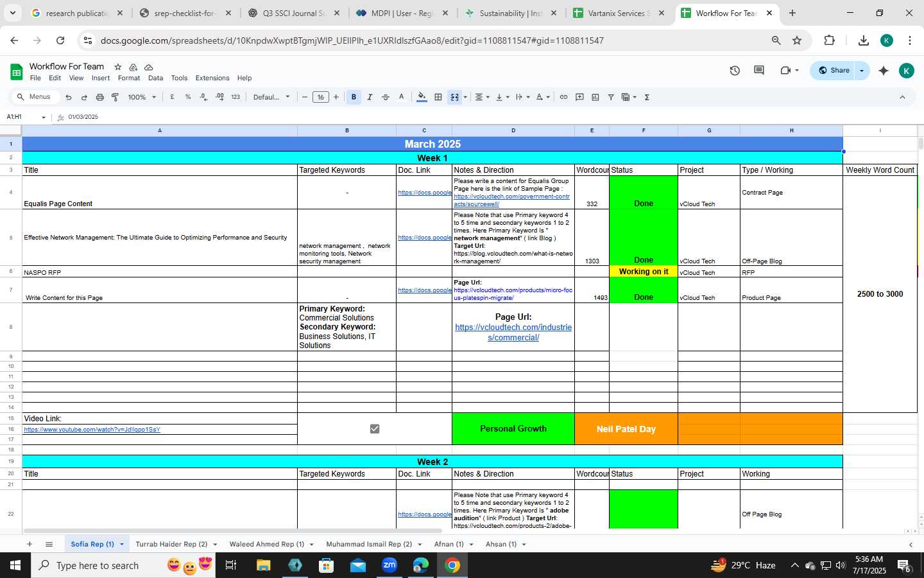Collapse the toolbar with the chevron
924x578 pixels.
[x=902, y=97]
